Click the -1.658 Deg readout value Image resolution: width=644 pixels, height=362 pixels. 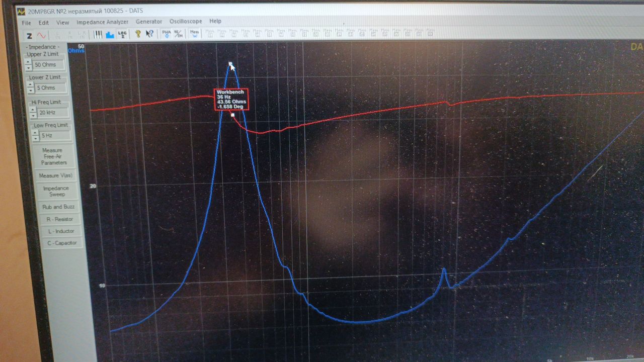(x=229, y=107)
